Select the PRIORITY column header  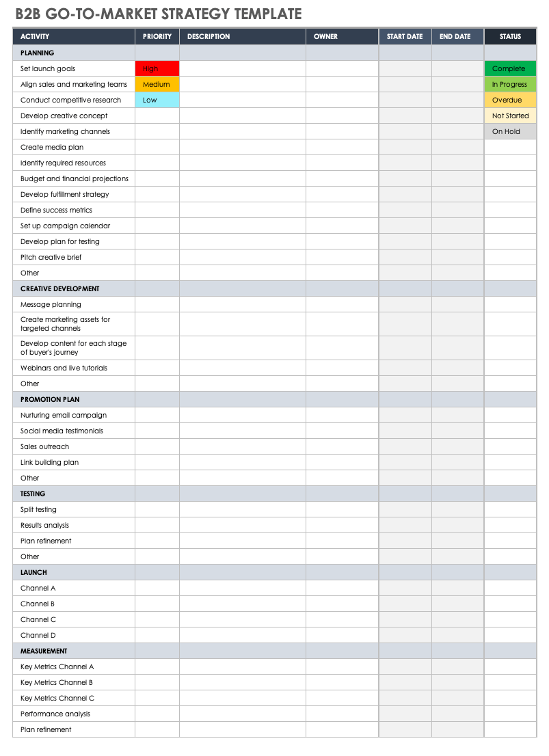[157, 36]
